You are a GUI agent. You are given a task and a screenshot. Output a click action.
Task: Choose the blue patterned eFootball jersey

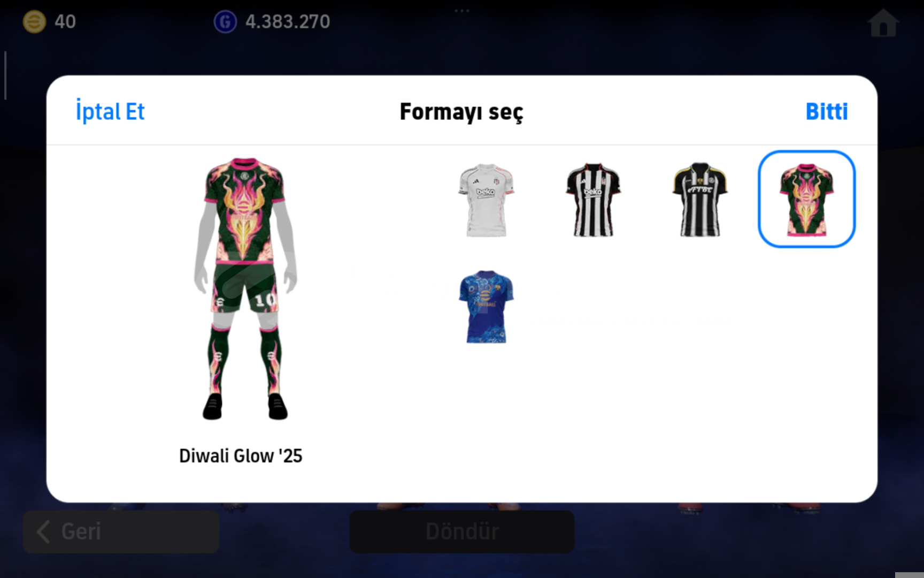pyautogui.click(x=486, y=307)
